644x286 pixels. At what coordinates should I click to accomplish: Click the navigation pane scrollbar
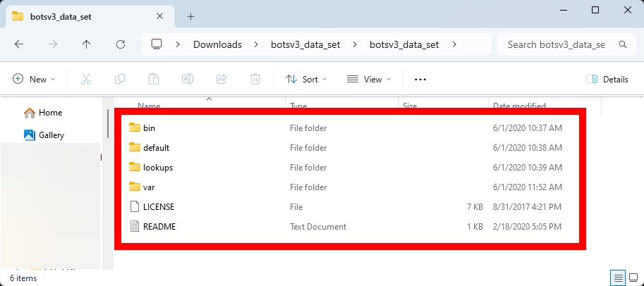[108, 123]
